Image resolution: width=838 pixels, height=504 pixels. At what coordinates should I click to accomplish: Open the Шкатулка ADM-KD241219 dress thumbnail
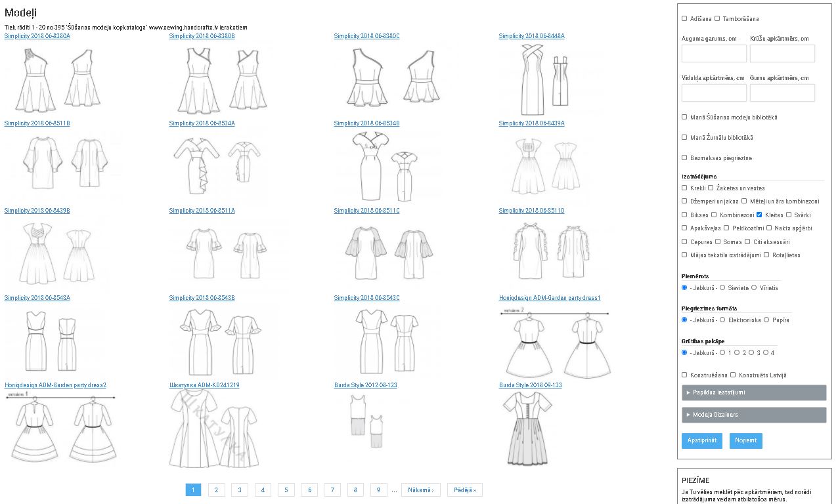(216, 429)
